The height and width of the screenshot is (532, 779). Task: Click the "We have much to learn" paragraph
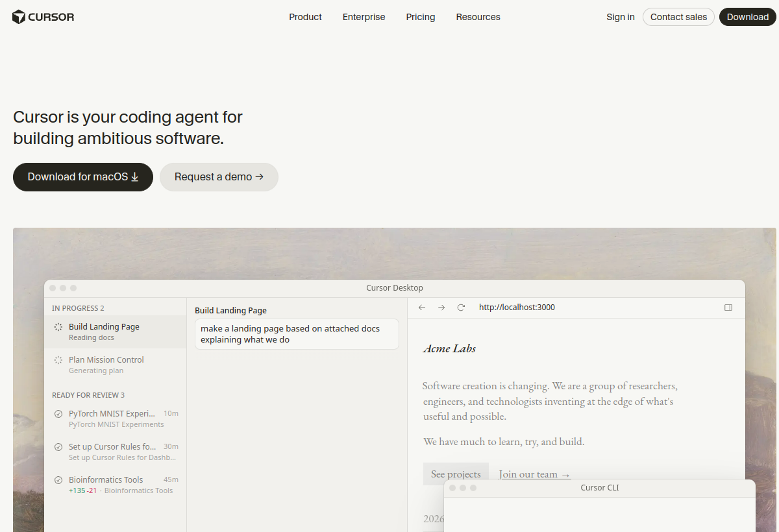point(504,442)
